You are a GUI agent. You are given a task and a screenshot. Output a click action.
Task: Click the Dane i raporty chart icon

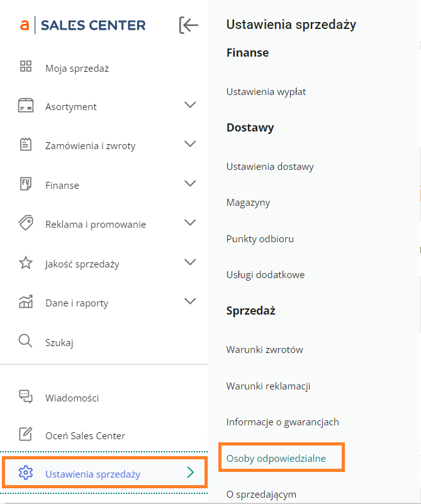click(x=26, y=302)
